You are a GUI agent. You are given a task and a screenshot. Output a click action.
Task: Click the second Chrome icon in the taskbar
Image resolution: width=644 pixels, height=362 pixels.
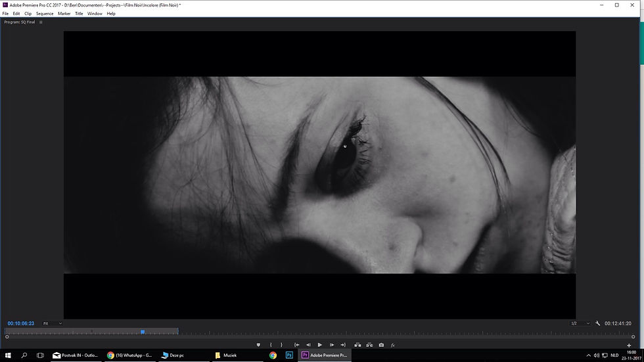tap(273, 355)
